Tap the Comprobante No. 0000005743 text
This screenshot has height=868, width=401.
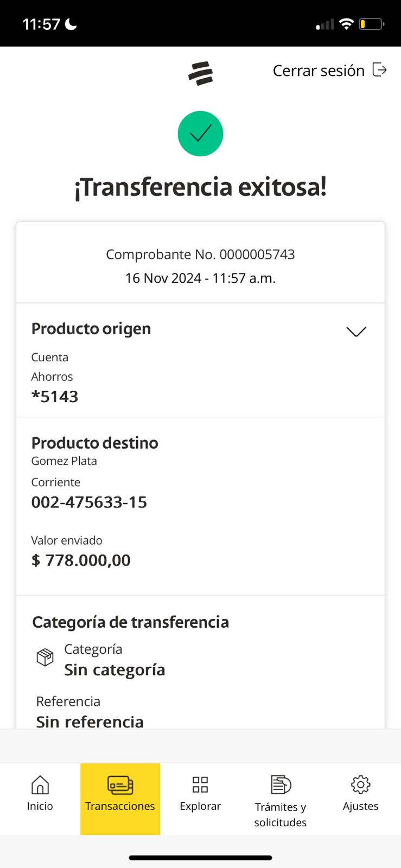pyautogui.click(x=200, y=254)
